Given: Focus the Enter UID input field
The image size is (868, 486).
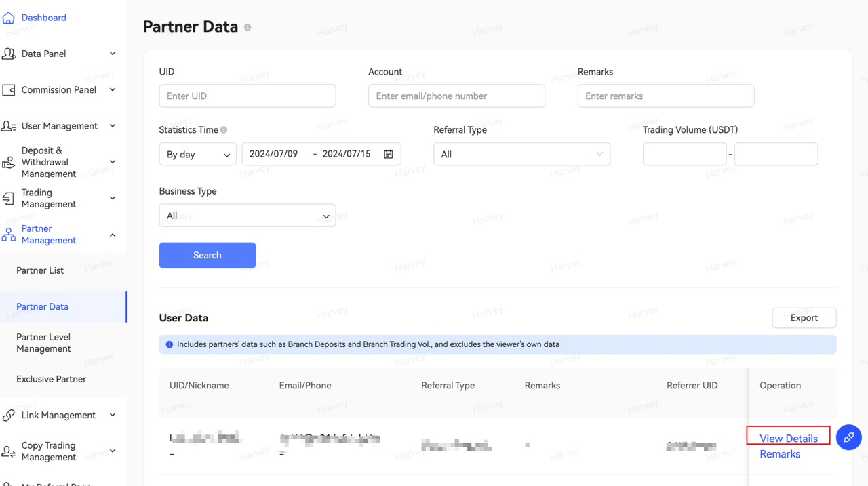Looking at the screenshot, I should click(x=247, y=96).
